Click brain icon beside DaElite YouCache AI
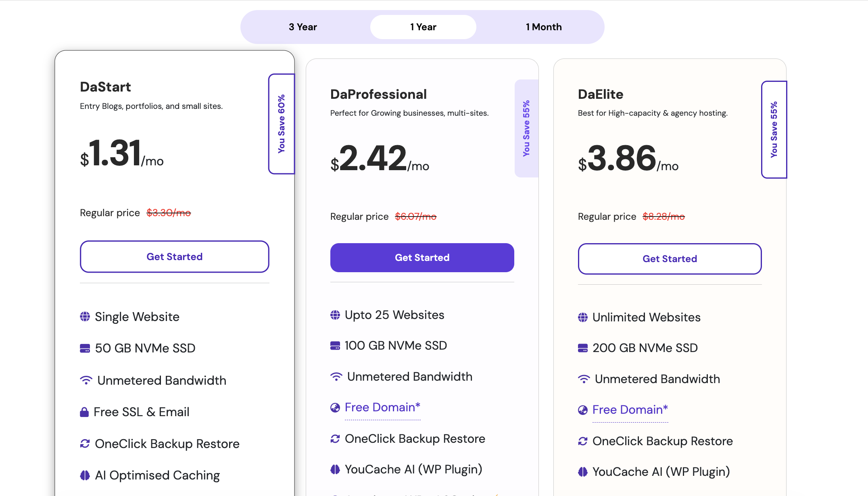 point(583,472)
